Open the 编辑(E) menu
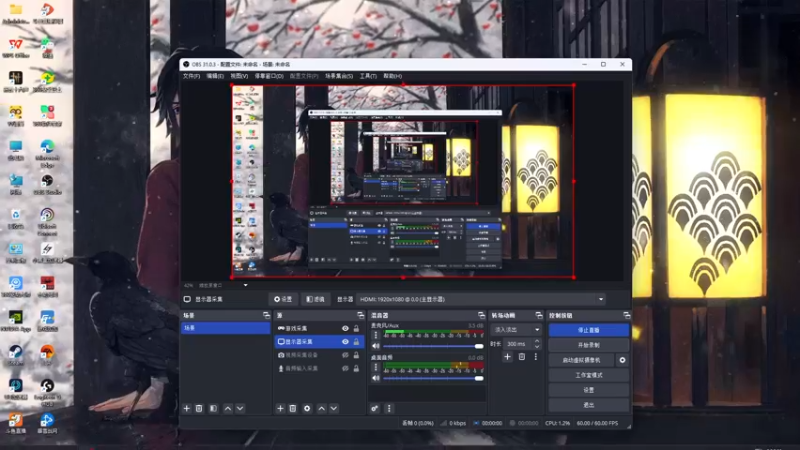The width and height of the screenshot is (800, 450). 215,76
